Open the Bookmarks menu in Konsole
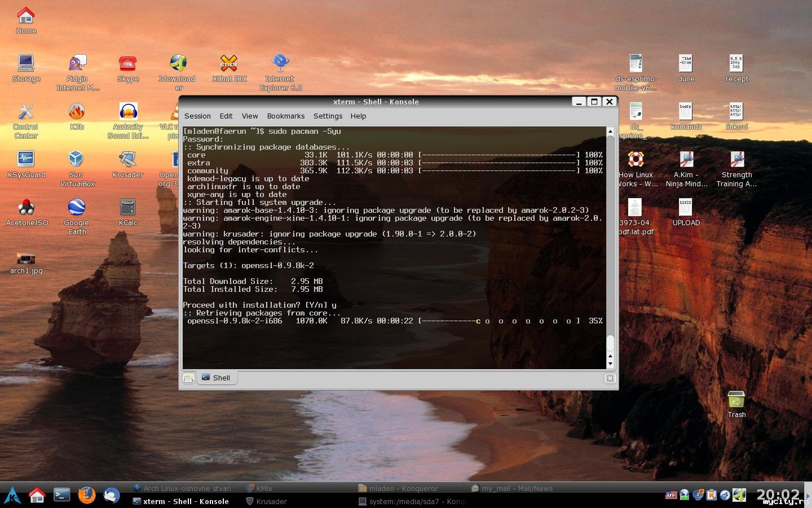This screenshot has width=812, height=508. pyautogui.click(x=285, y=116)
